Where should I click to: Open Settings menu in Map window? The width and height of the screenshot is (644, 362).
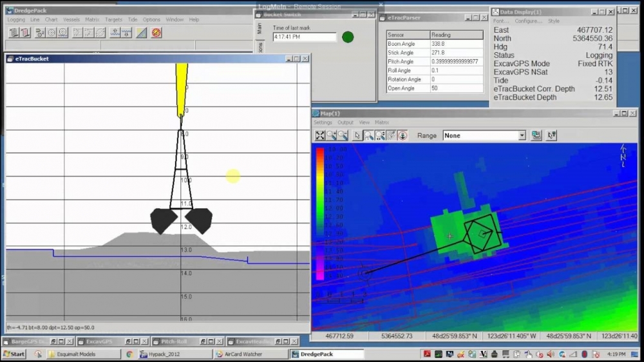coord(323,122)
